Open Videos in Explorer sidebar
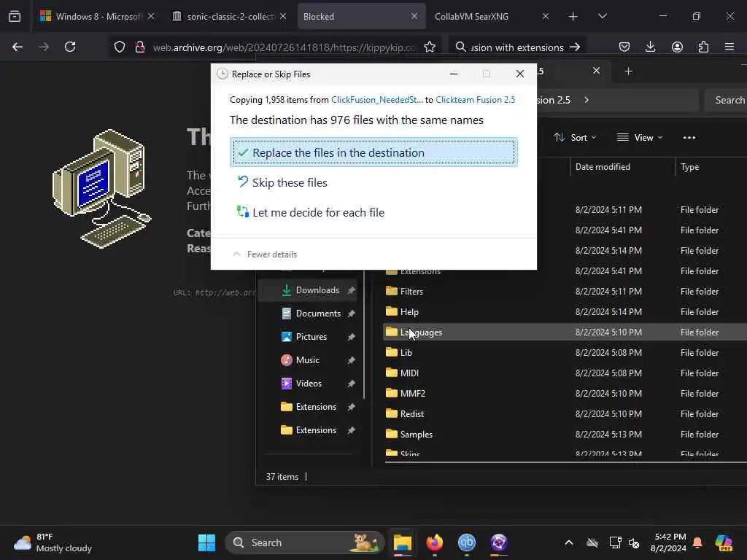Image resolution: width=747 pixels, height=560 pixels. (x=309, y=384)
